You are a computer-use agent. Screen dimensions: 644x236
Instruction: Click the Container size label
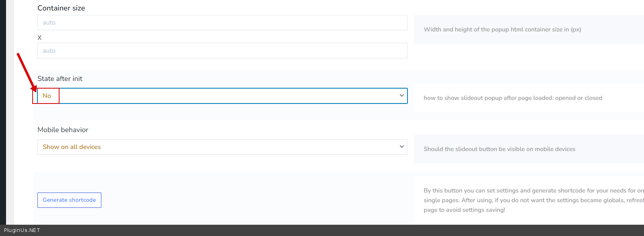coord(61,8)
